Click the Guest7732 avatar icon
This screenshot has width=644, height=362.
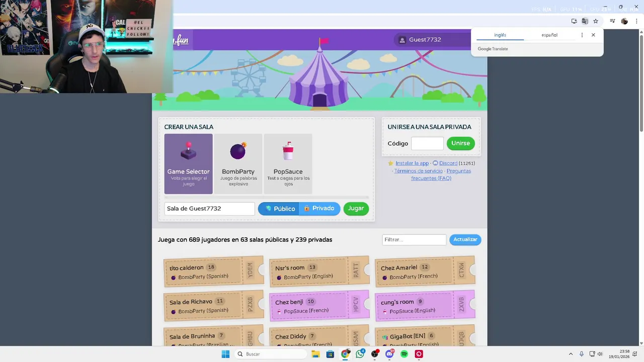[402, 40]
